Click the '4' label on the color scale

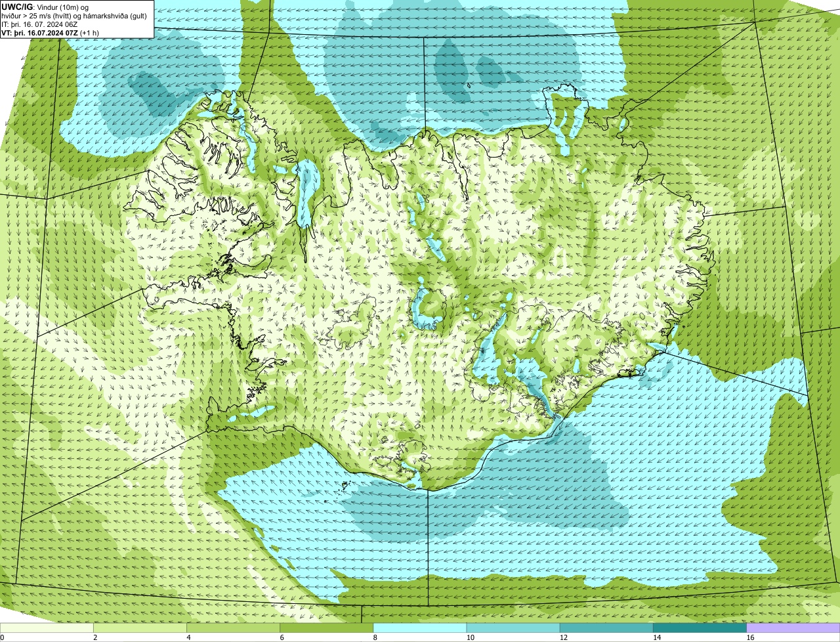[x=188, y=637]
